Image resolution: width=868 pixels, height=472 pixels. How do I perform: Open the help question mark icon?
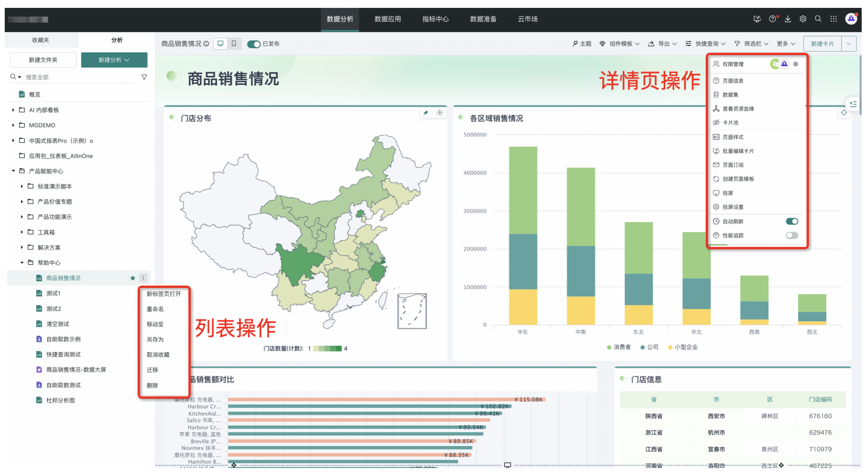(773, 19)
